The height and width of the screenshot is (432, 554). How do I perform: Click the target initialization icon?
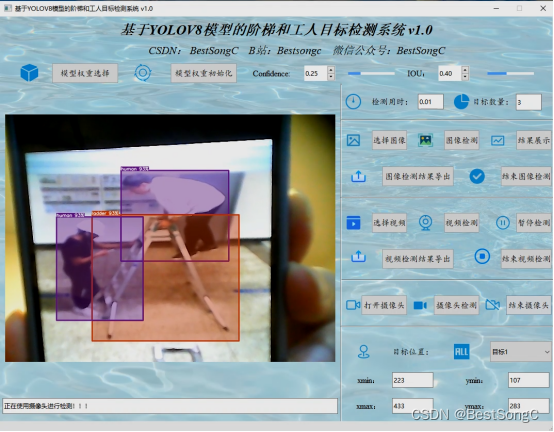click(143, 73)
